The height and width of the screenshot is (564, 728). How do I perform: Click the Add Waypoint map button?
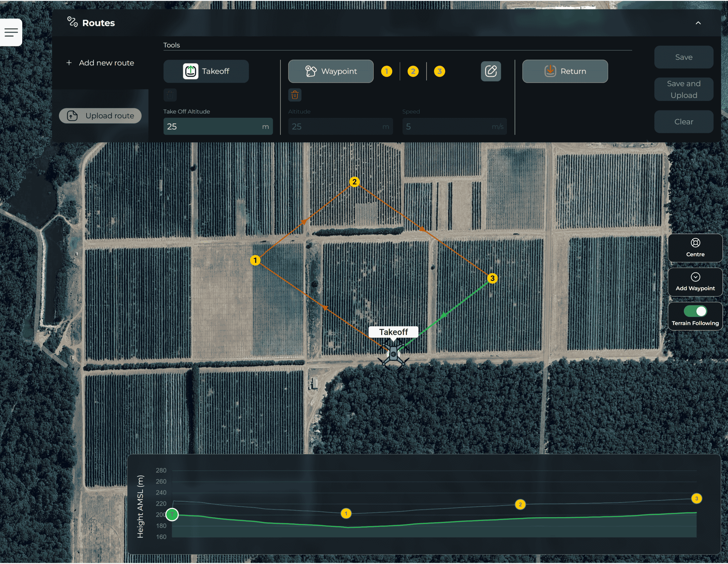695,282
